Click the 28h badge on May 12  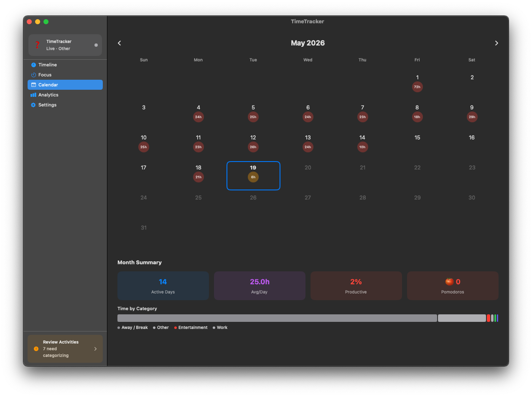coord(253,147)
